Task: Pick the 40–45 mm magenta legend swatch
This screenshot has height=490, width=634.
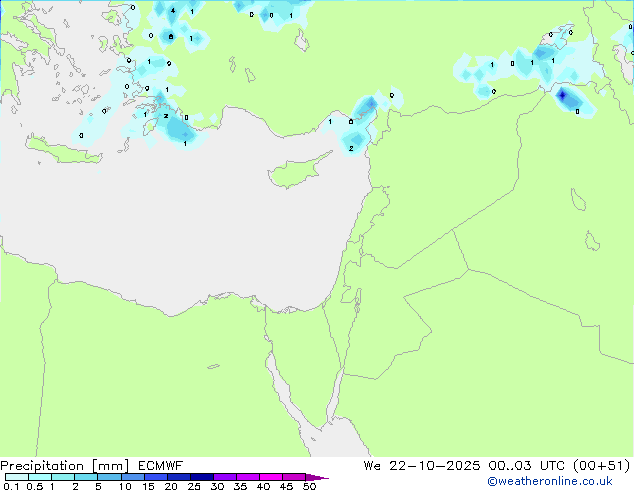Action: pos(271,477)
